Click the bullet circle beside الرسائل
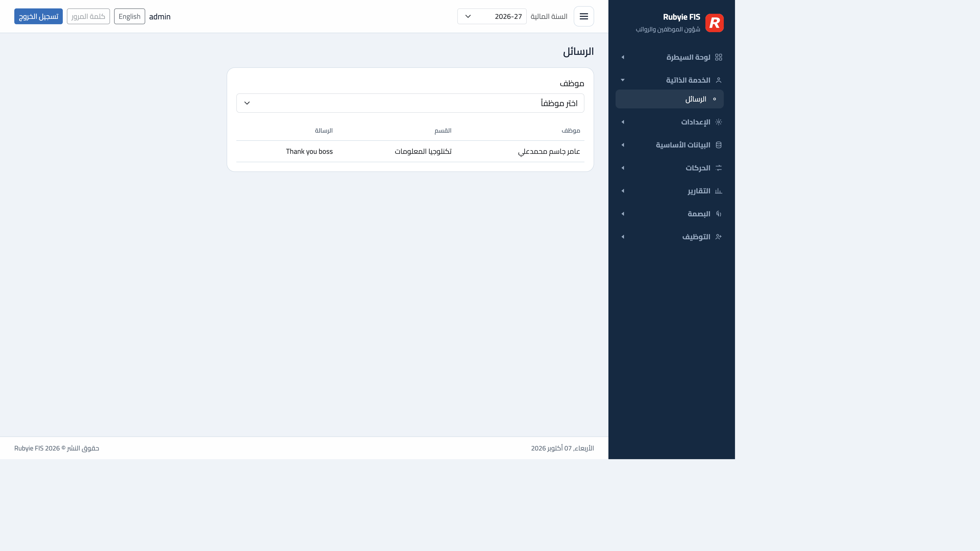 715,99
